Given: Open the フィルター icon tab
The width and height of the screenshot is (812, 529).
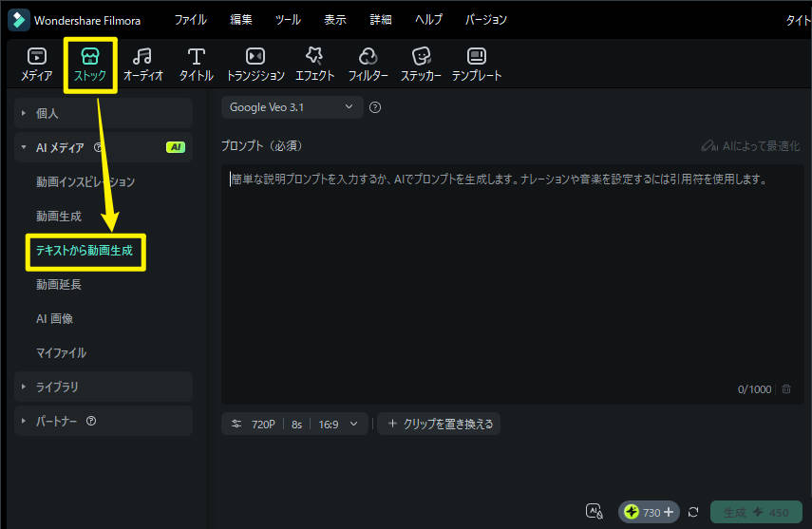Looking at the screenshot, I should 368,56.
